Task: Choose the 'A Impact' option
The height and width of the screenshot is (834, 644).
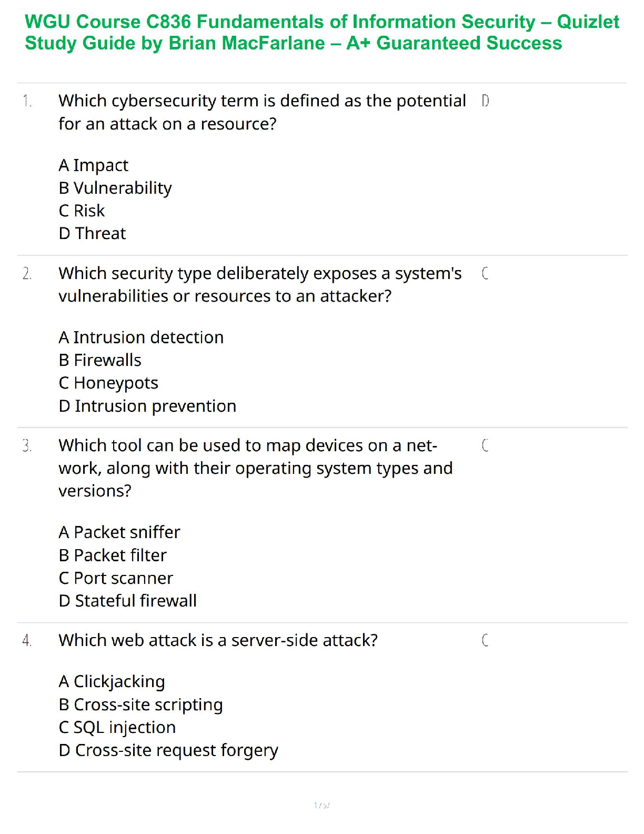Action: (94, 165)
